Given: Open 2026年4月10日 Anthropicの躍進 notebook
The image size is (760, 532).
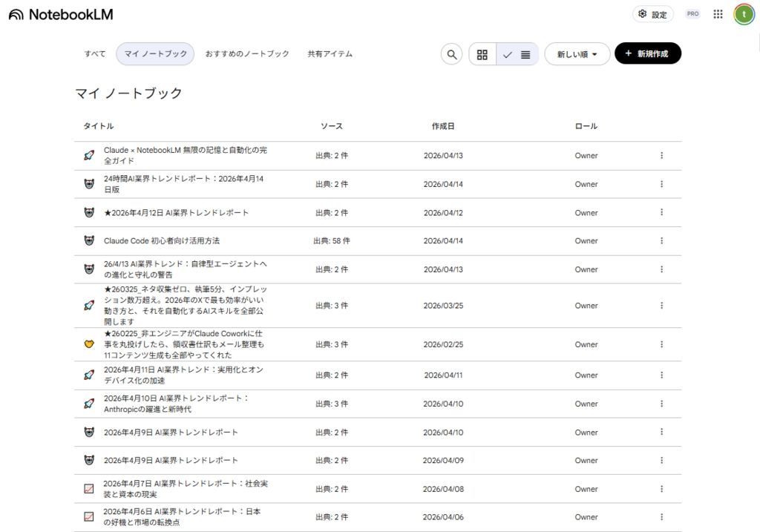Looking at the screenshot, I should (x=176, y=404).
